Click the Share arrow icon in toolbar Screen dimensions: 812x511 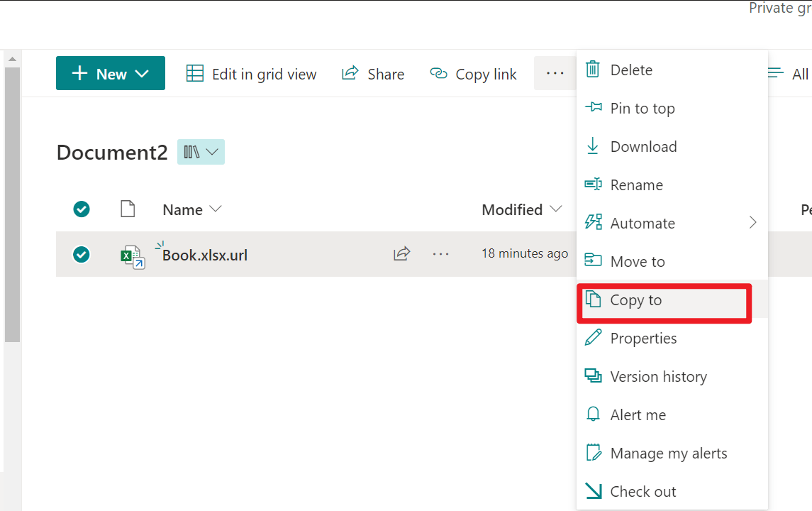[350, 72]
